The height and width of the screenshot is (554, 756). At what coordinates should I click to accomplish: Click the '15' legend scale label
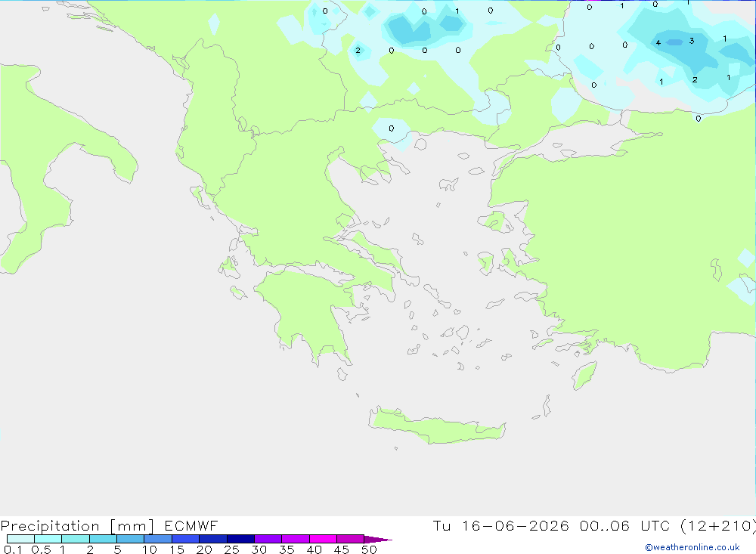pos(176,549)
